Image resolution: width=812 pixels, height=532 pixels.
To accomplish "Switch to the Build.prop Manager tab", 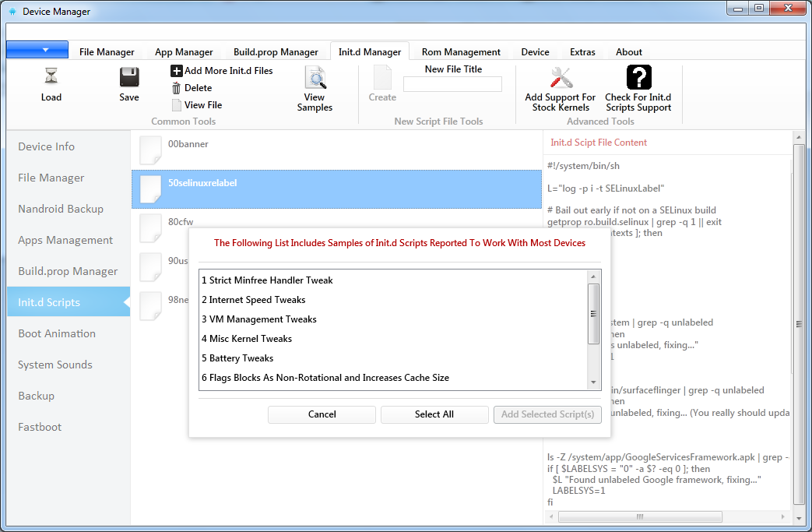I will (276, 52).
